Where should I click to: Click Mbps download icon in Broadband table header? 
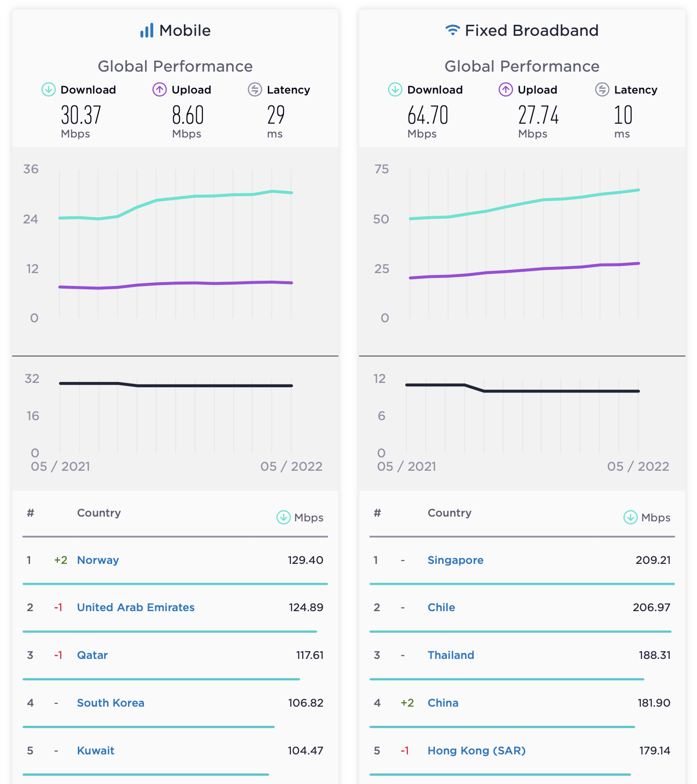click(x=630, y=517)
